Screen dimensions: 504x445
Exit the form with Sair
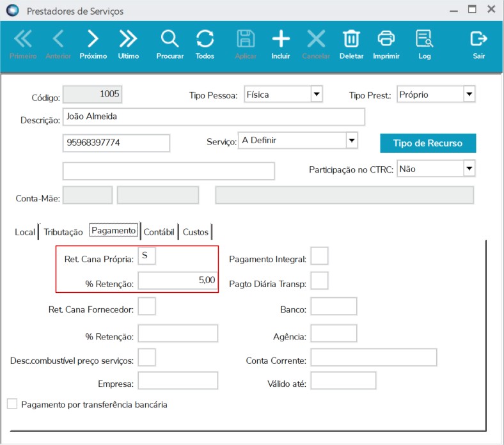tap(478, 44)
